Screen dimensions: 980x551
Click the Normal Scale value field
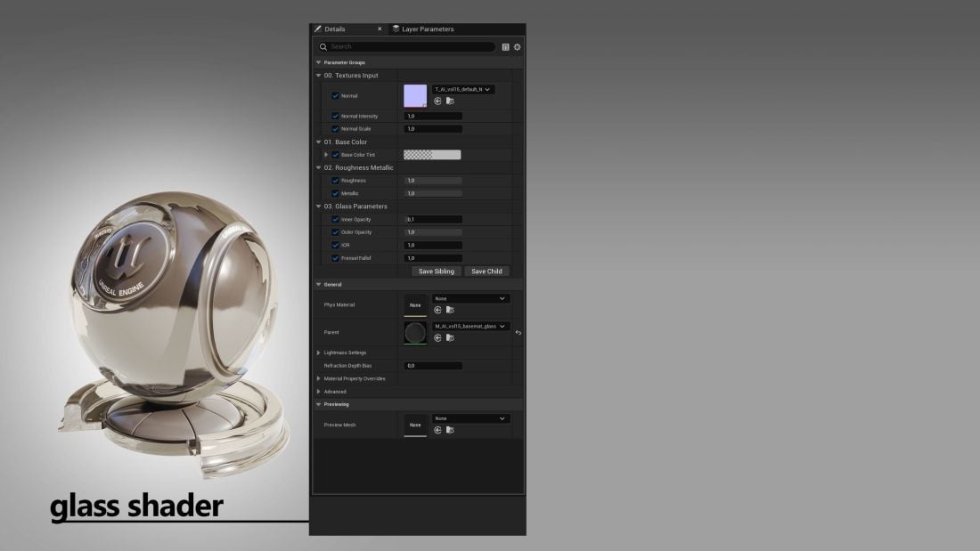tap(433, 129)
